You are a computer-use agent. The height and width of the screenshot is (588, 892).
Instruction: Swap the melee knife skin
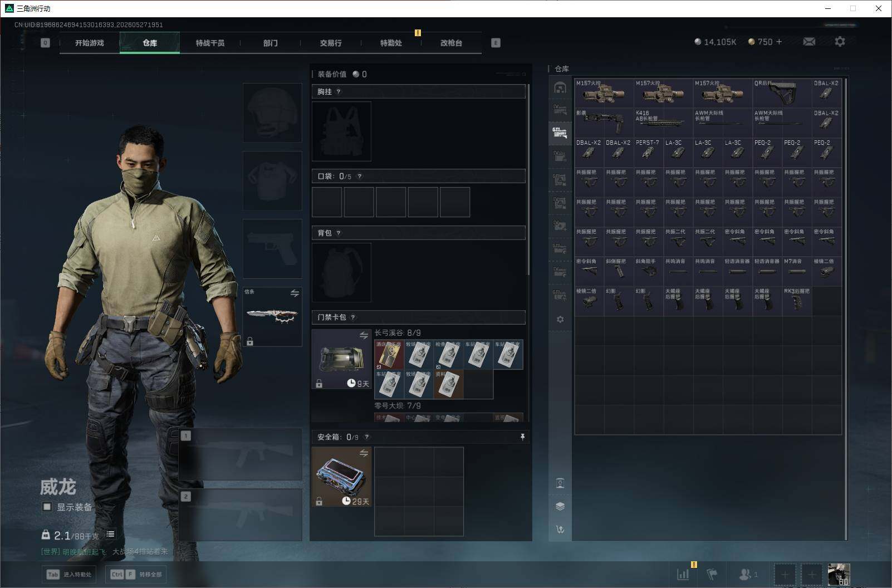(x=295, y=293)
